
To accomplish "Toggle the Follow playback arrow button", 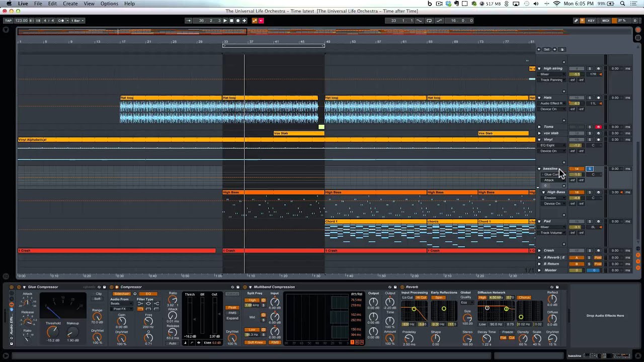I will [189, 21].
